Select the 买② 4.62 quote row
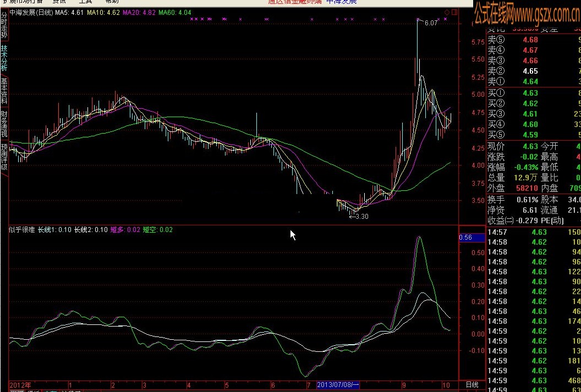 click(x=534, y=103)
